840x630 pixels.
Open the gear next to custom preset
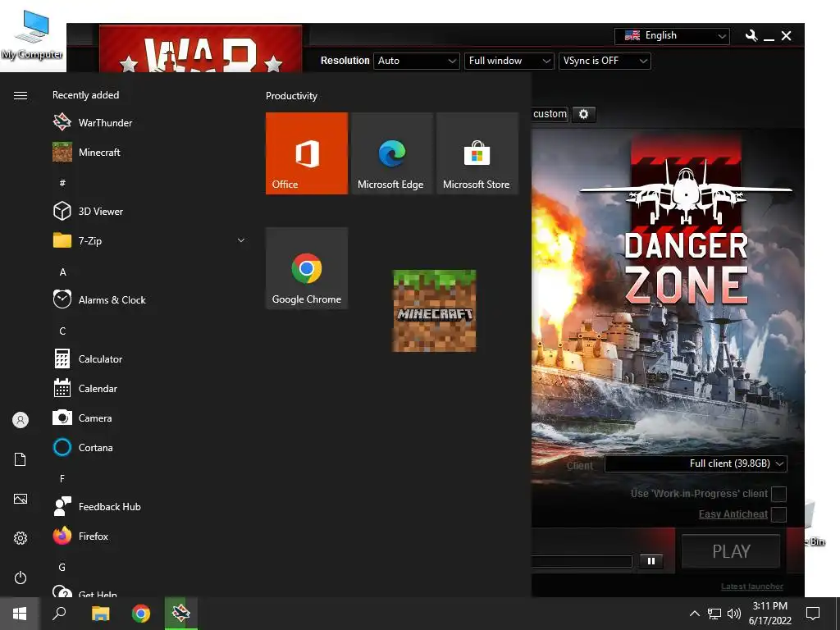(x=584, y=114)
